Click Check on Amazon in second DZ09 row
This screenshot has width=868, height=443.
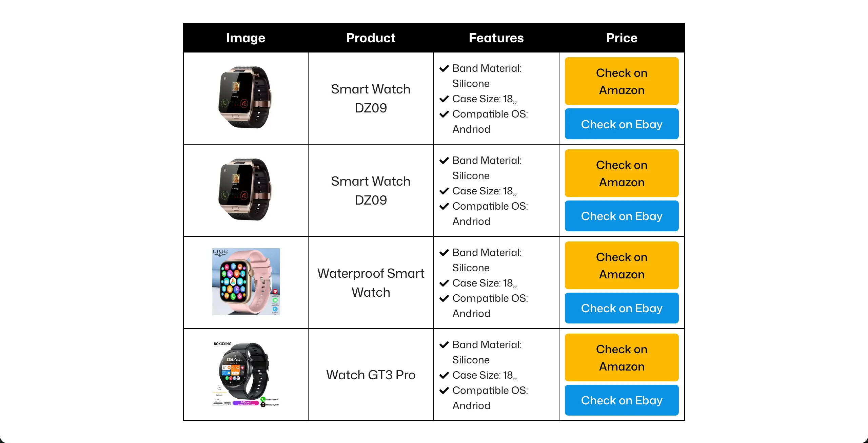tap(622, 173)
